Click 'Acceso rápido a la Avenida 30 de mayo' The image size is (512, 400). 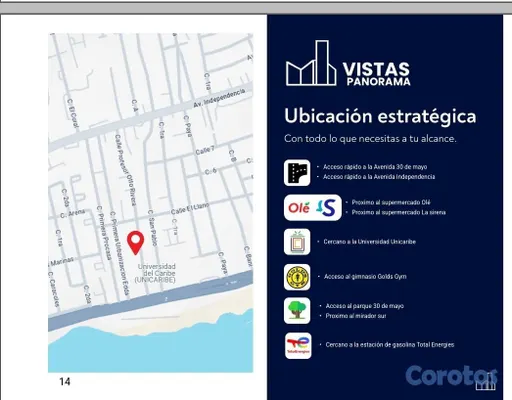tap(375, 167)
